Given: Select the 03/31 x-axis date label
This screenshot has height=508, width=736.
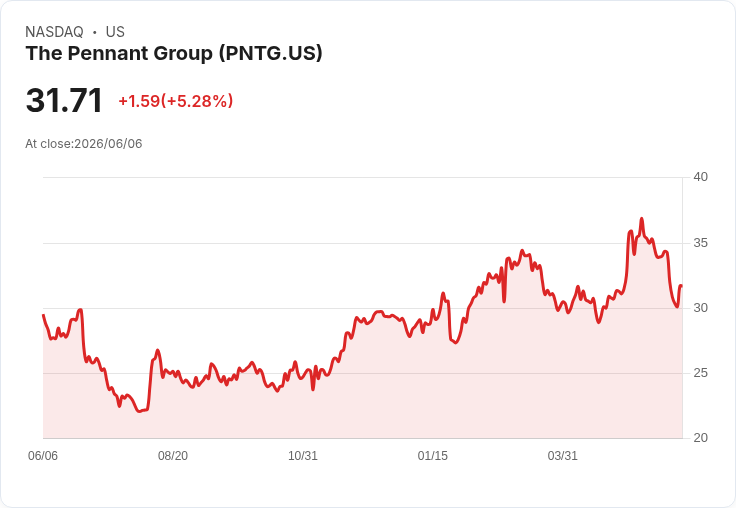Looking at the screenshot, I should pyautogui.click(x=562, y=456).
